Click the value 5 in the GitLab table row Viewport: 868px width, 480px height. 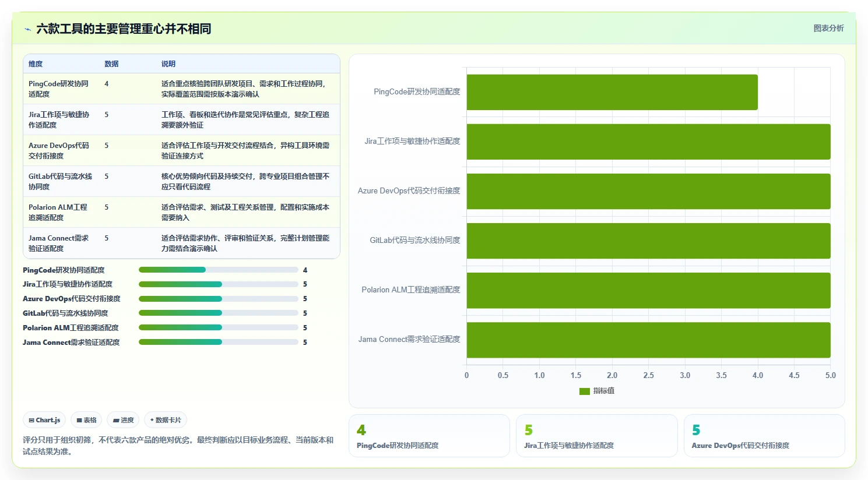pos(107,177)
